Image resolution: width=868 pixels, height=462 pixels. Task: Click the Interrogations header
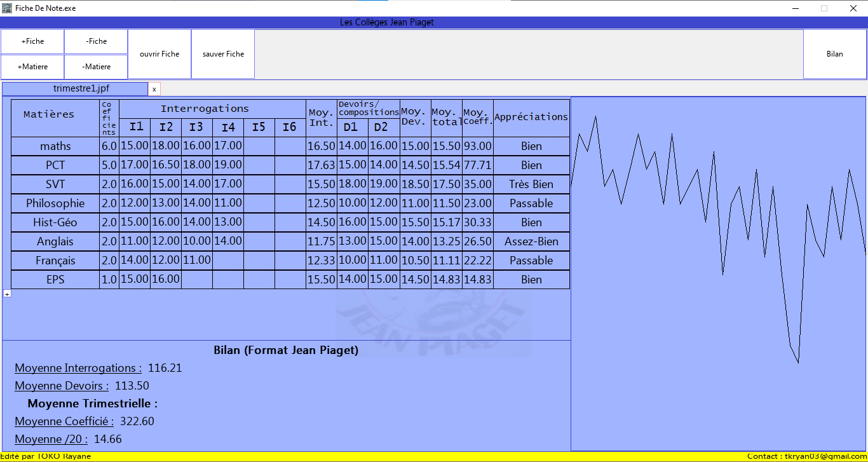click(x=212, y=109)
